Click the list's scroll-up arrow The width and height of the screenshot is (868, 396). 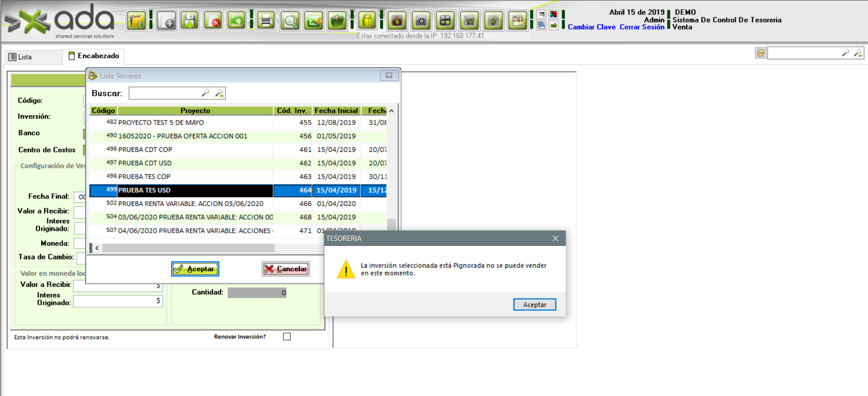(x=392, y=111)
